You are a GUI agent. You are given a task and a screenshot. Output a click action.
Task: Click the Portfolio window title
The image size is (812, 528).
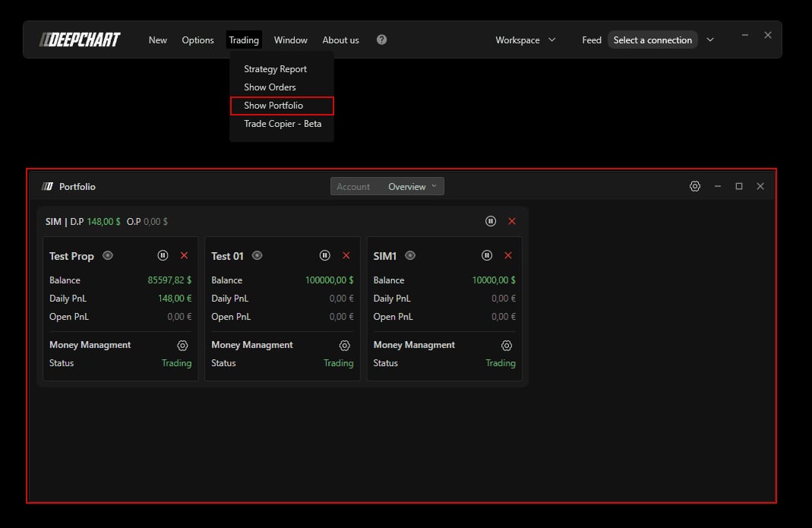click(77, 187)
